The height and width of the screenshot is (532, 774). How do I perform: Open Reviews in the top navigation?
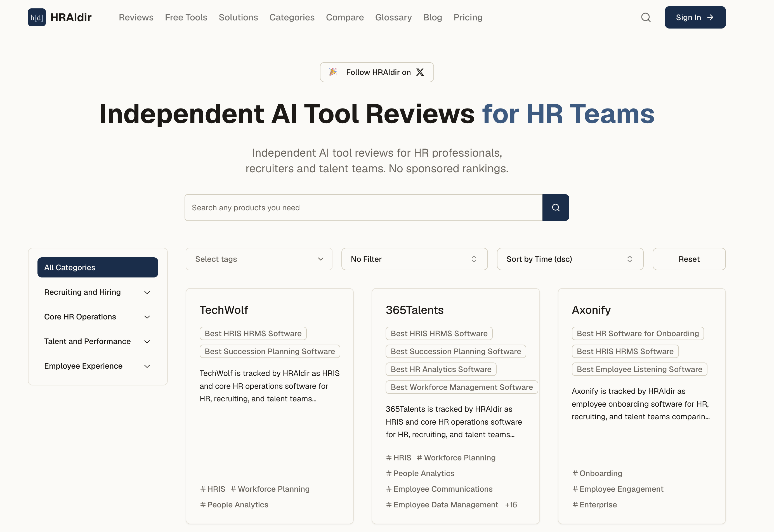click(136, 17)
